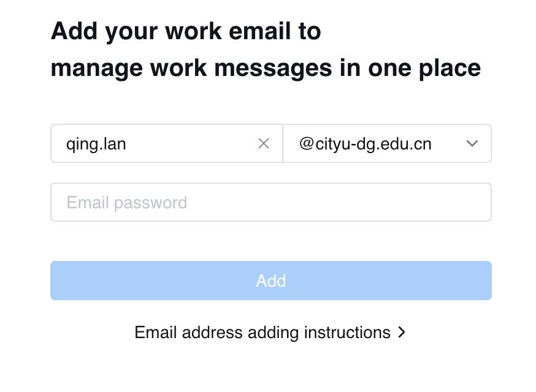Image resolution: width=536 pixels, height=392 pixels.
Task: Open the @cityu-dg.edu.cn domain dropdown
Action: pyautogui.click(x=386, y=144)
